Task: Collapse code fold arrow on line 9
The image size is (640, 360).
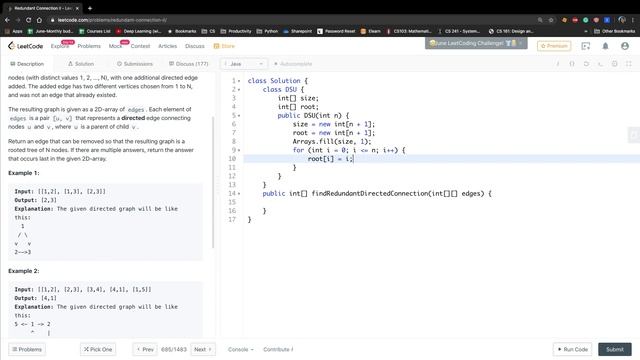Action: 239,150
